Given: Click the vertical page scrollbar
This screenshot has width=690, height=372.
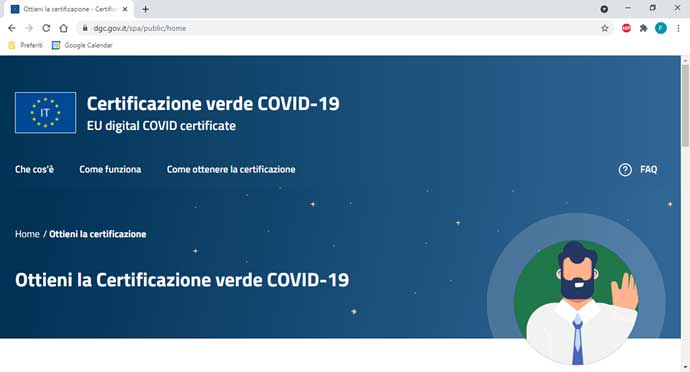Looking at the screenshot, I should pyautogui.click(x=685, y=106).
